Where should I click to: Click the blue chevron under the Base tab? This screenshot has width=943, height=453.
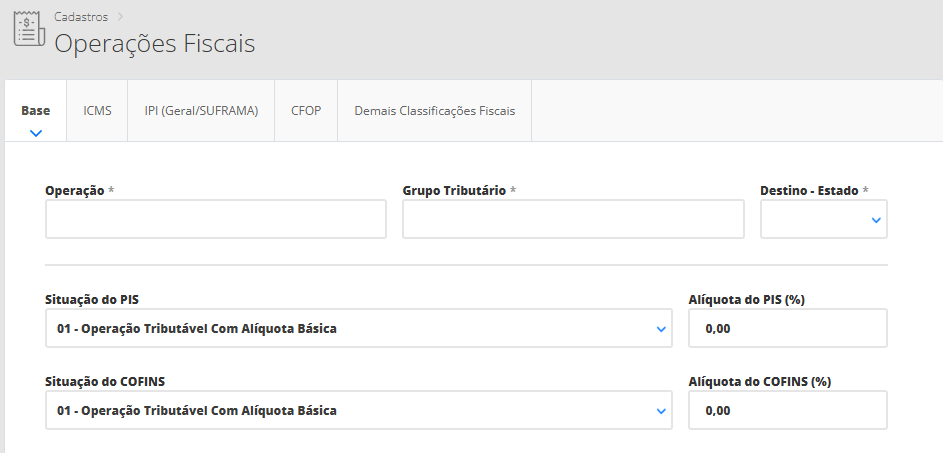tap(36, 132)
